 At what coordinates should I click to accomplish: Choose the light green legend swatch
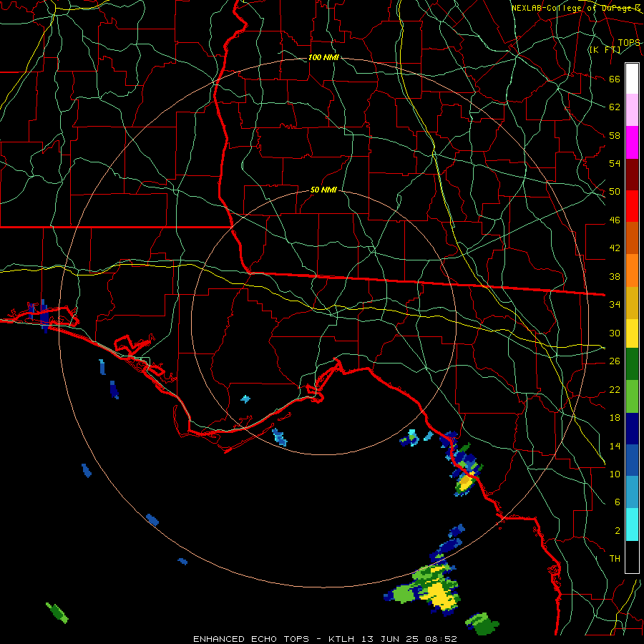click(x=632, y=396)
